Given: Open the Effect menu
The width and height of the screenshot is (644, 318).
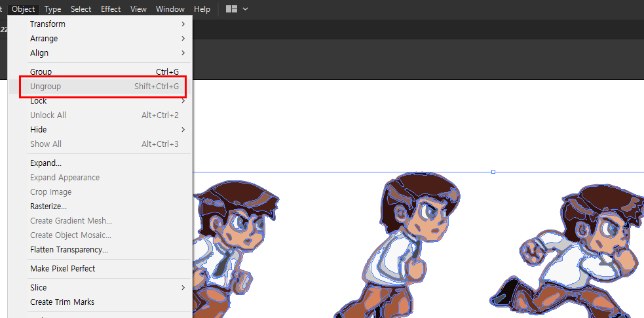Looking at the screenshot, I should (x=111, y=9).
